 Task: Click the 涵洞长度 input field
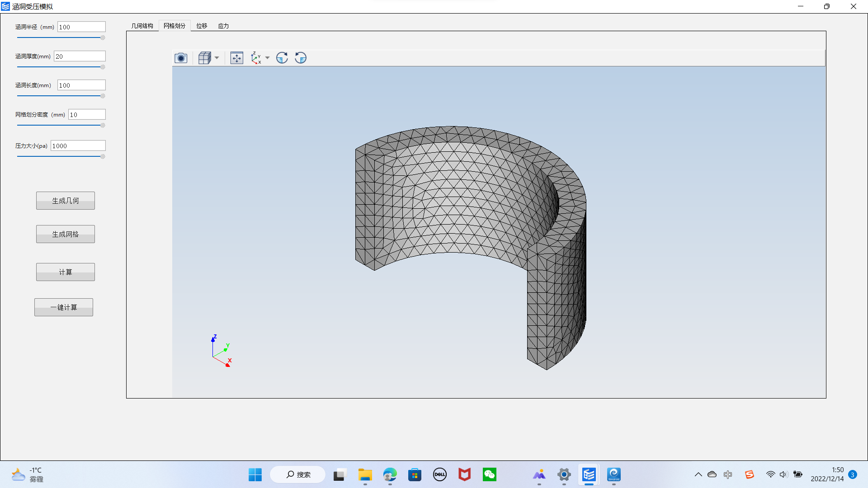81,85
